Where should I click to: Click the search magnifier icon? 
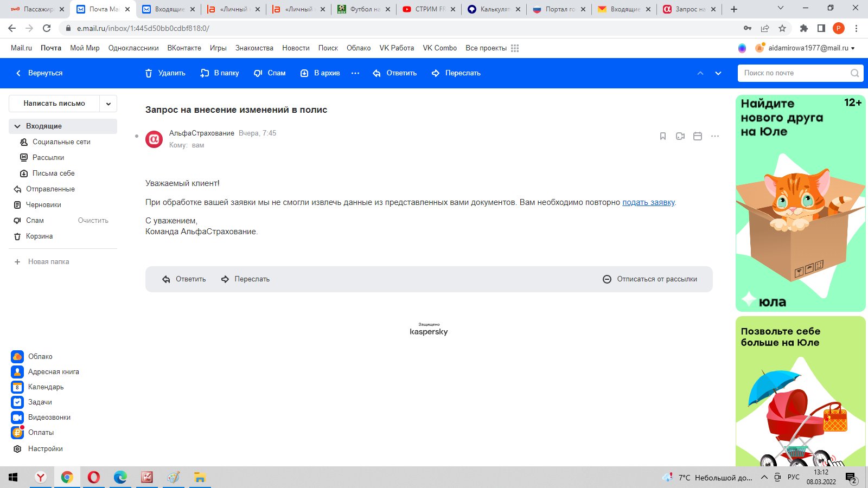pos(854,73)
